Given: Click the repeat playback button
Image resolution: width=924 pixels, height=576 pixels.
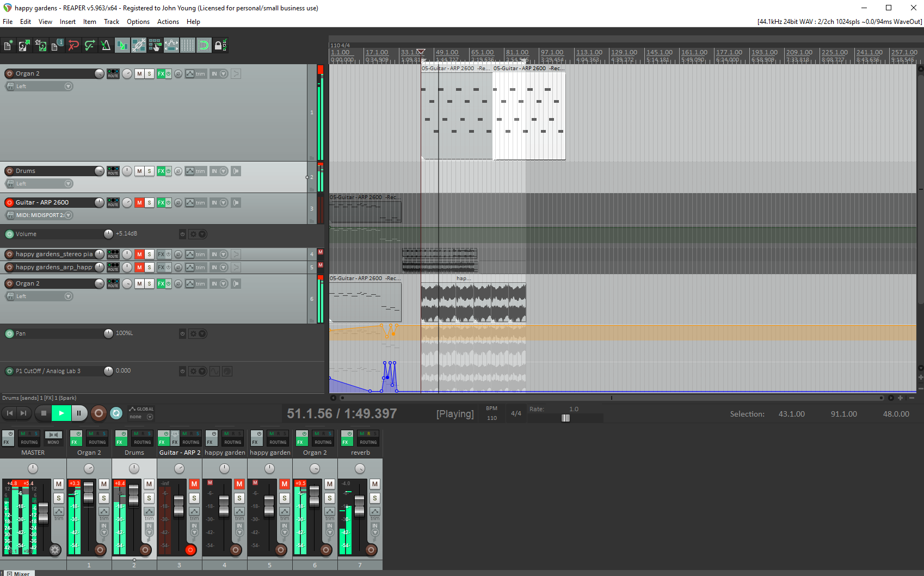Looking at the screenshot, I should [x=116, y=413].
